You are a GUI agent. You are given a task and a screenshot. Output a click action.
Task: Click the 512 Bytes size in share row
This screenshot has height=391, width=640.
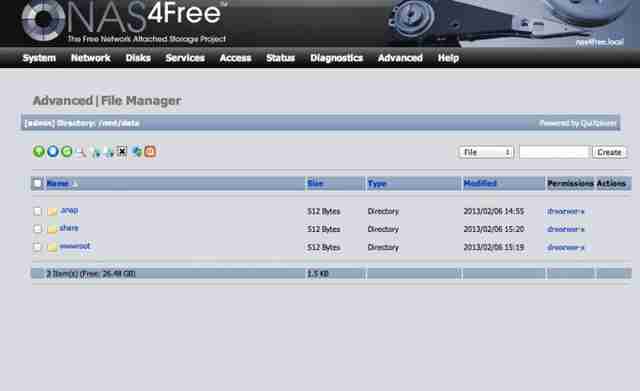pos(323,229)
